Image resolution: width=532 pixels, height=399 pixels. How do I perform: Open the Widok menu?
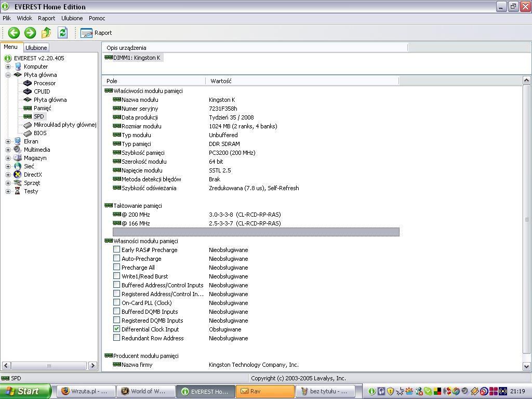tap(24, 18)
